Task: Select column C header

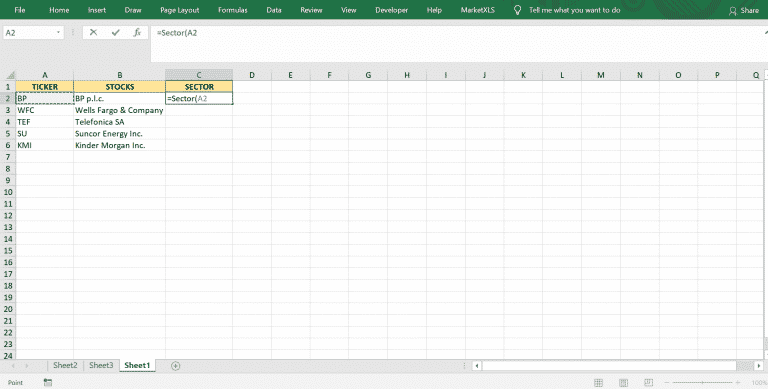Action: tap(199, 75)
